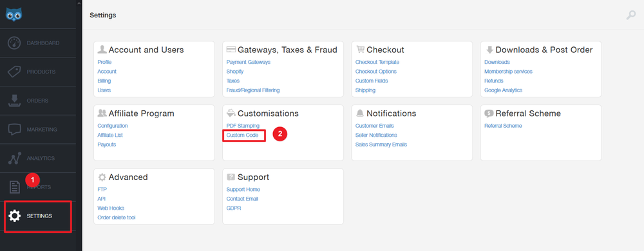The height and width of the screenshot is (251, 644).
Task: Open Affiliate List link
Action: click(110, 136)
